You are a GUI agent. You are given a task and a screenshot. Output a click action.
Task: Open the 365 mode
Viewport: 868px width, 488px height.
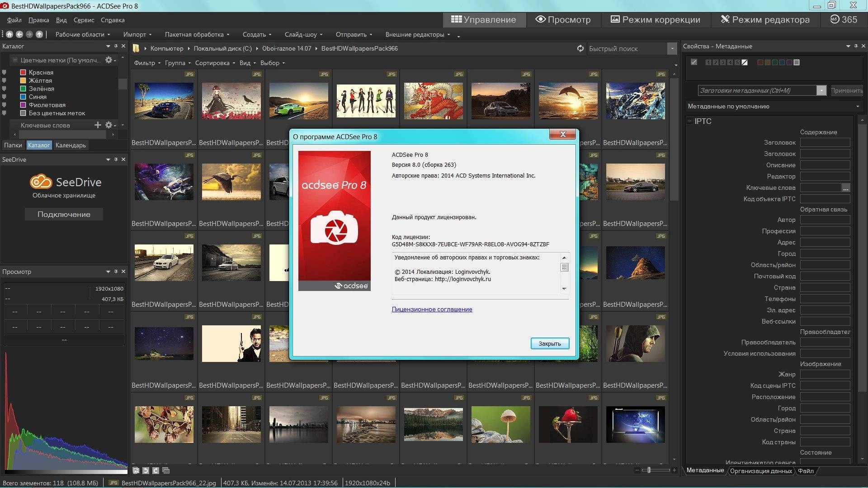(x=844, y=19)
